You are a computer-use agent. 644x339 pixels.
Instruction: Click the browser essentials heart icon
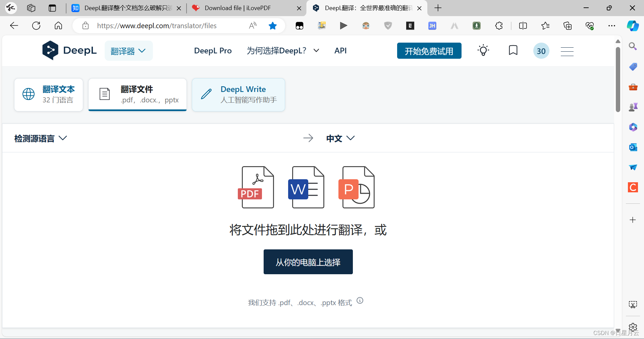click(590, 26)
